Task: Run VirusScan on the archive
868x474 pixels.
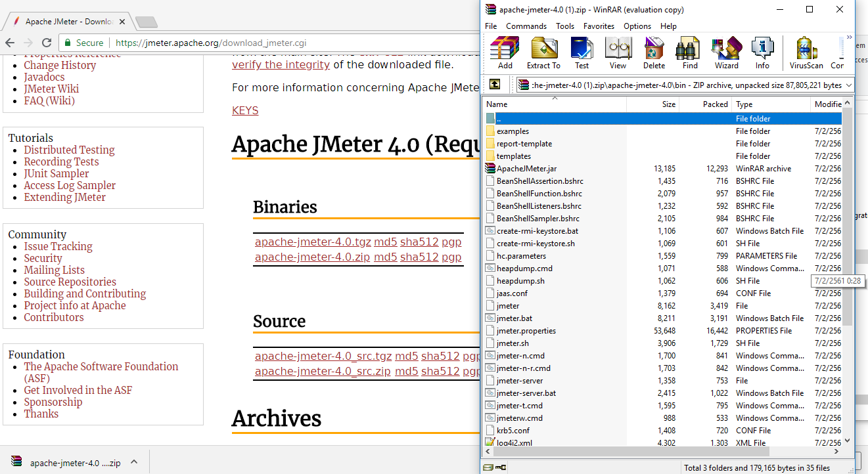Action: coord(806,53)
